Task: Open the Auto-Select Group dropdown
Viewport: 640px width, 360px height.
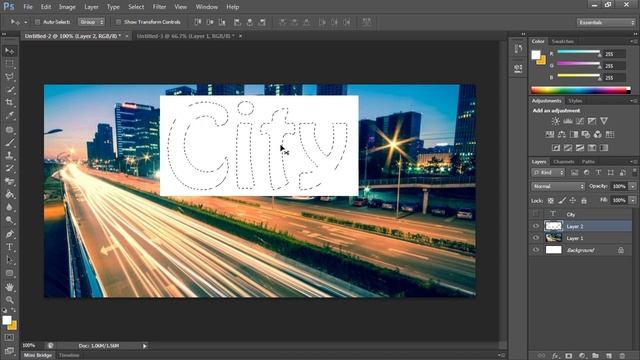Action: (x=91, y=22)
